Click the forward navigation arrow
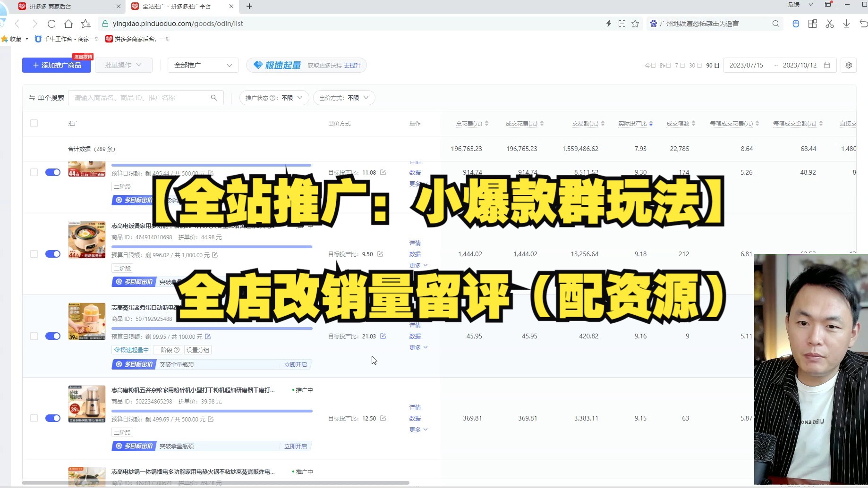Image resolution: width=868 pixels, height=488 pixels. [x=34, y=24]
